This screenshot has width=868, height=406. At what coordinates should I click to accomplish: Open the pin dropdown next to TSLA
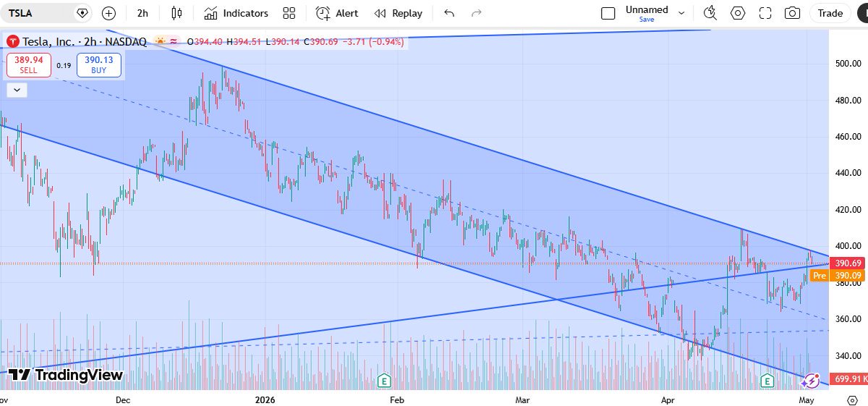coord(82,13)
